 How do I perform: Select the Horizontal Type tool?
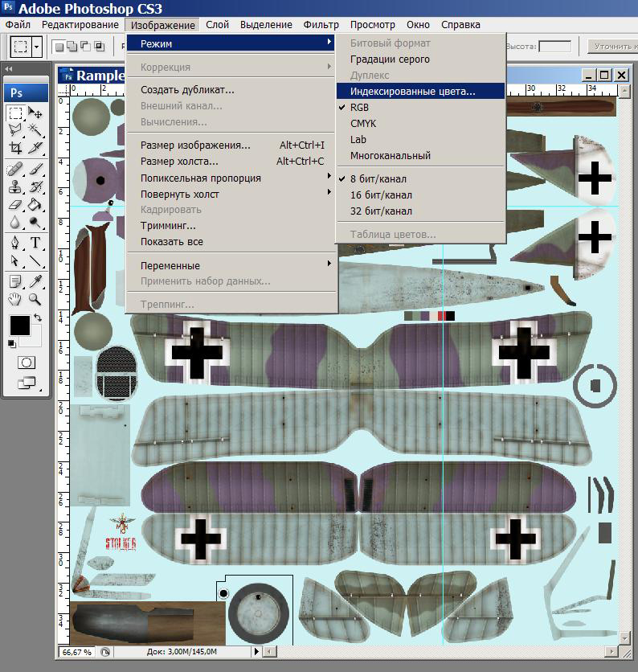35,243
